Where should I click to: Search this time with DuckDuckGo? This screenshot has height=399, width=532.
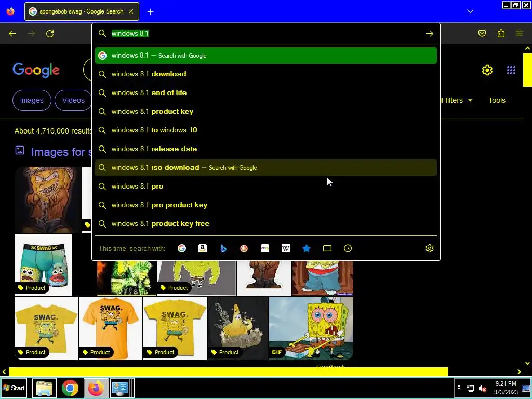(x=244, y=248)
